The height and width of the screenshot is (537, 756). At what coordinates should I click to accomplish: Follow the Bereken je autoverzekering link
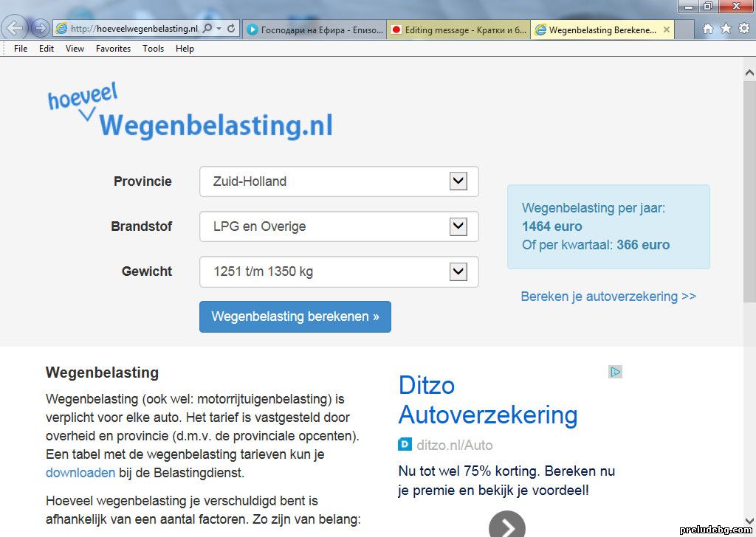pyautogui.click(x=608, y=297)
